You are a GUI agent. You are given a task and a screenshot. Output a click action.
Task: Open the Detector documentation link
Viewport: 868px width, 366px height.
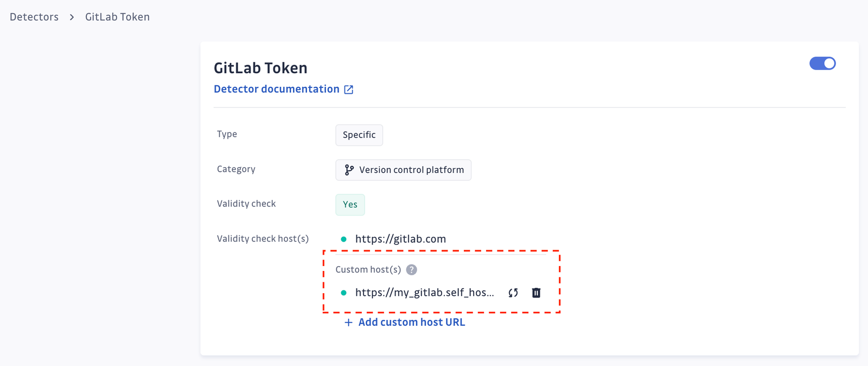pos(276,89)
